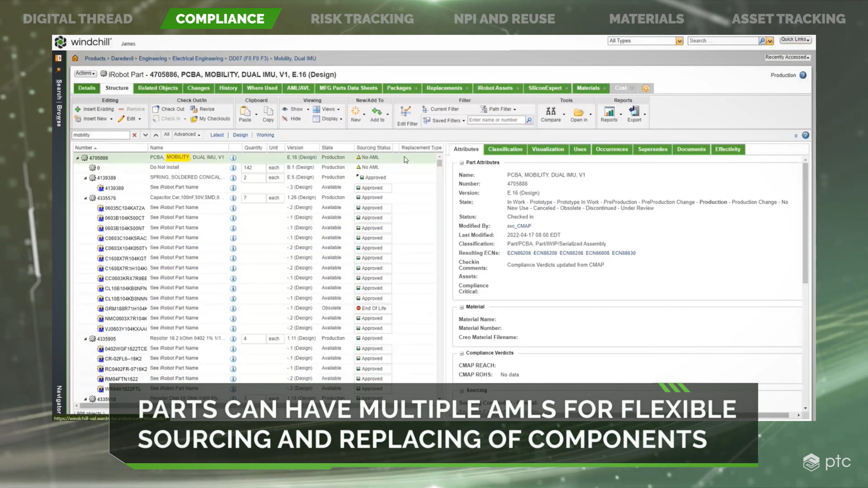Click the Enter name or number field
The width and height of the screenshot is (868, 488).
[x=496, y=120]
